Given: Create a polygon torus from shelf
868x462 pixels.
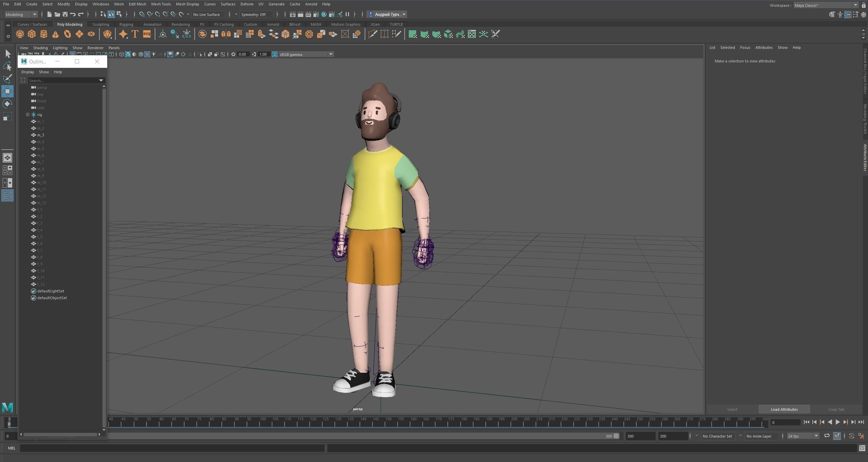Looking at the screenshot, I should pyautogui.click(x=67, y=34).
